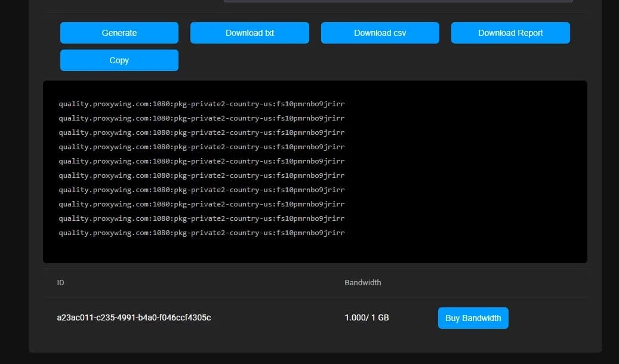Select the third proxy line in the list

[201, 132]
